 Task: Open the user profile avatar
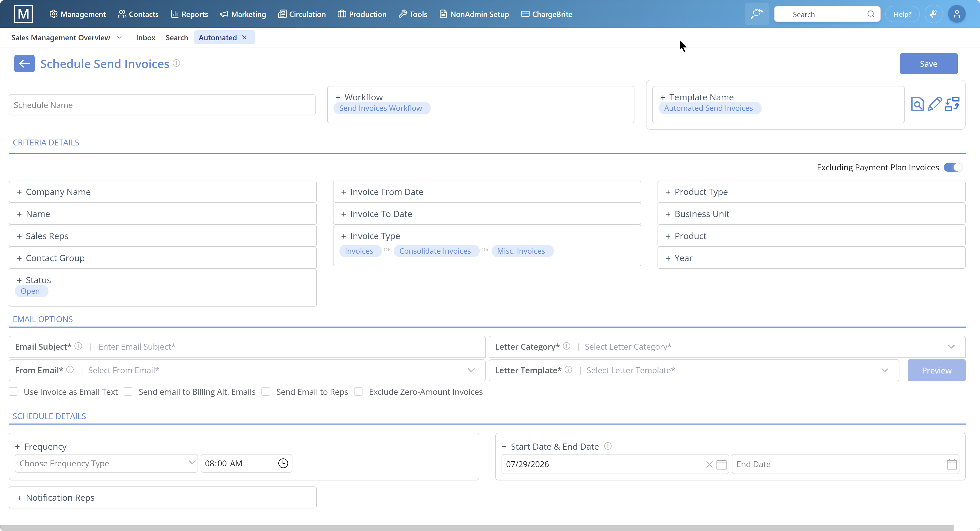[956, 14]
